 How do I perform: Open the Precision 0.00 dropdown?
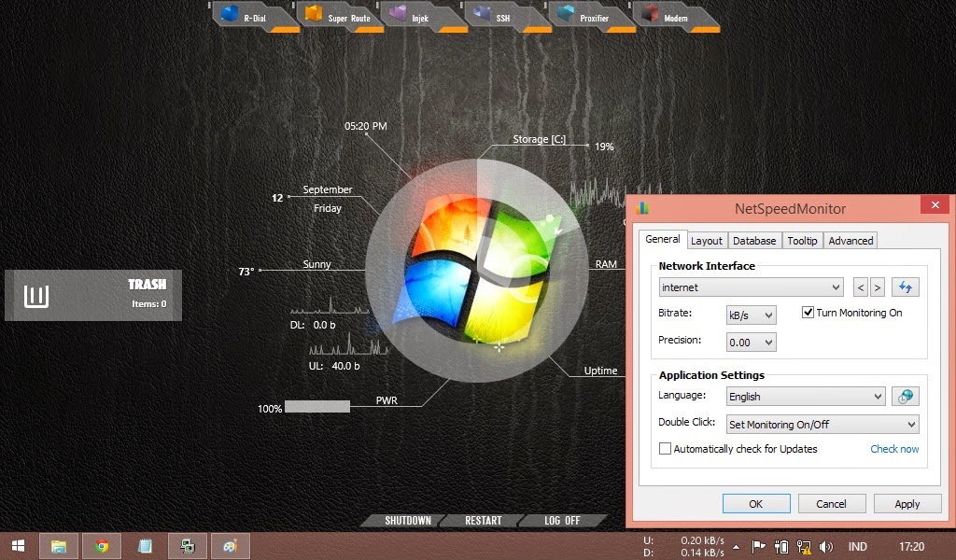point(752,343)
